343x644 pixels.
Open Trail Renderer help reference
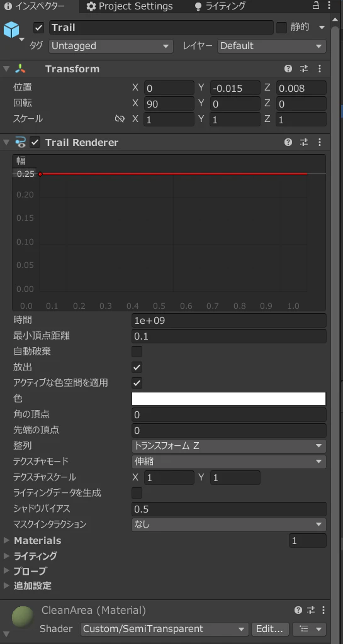pos(288,143)
